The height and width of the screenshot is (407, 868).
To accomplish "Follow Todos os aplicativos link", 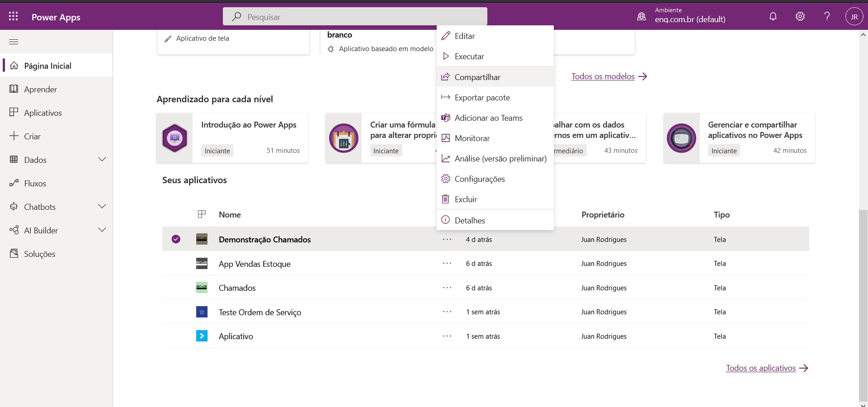I will [767, 368].
